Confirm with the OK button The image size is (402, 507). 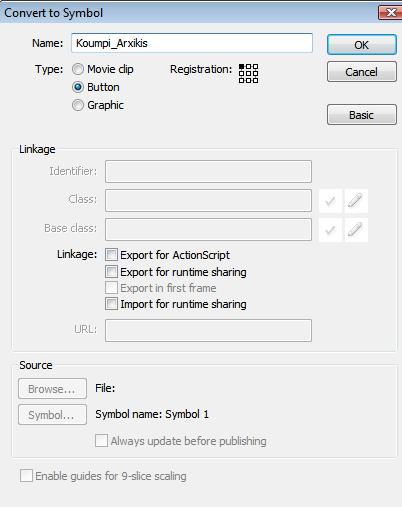pos(362,45)
